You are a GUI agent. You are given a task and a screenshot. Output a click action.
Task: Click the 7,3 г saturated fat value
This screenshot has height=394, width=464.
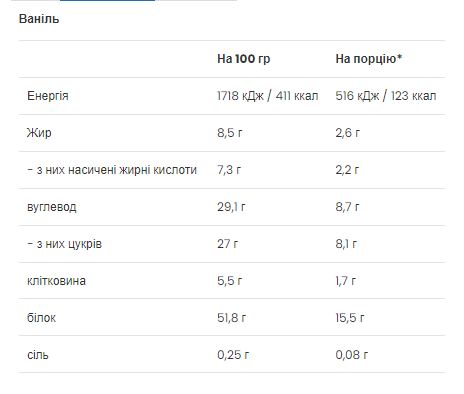tap(229, 170)
